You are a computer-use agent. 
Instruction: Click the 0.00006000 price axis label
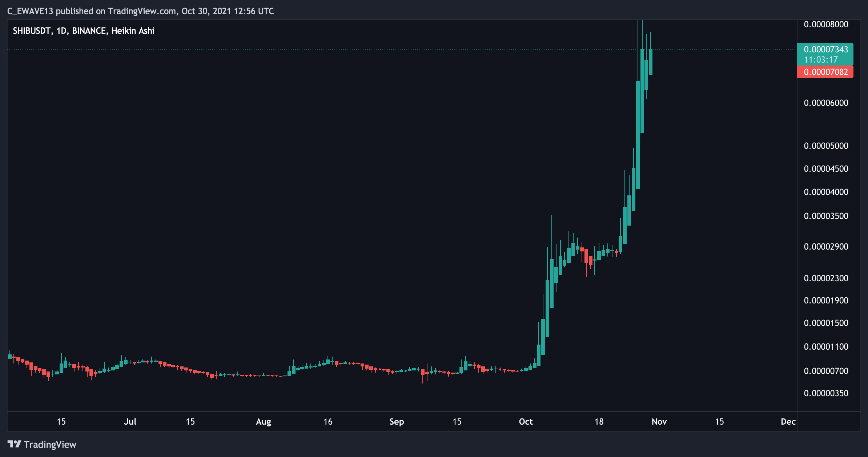826,103
